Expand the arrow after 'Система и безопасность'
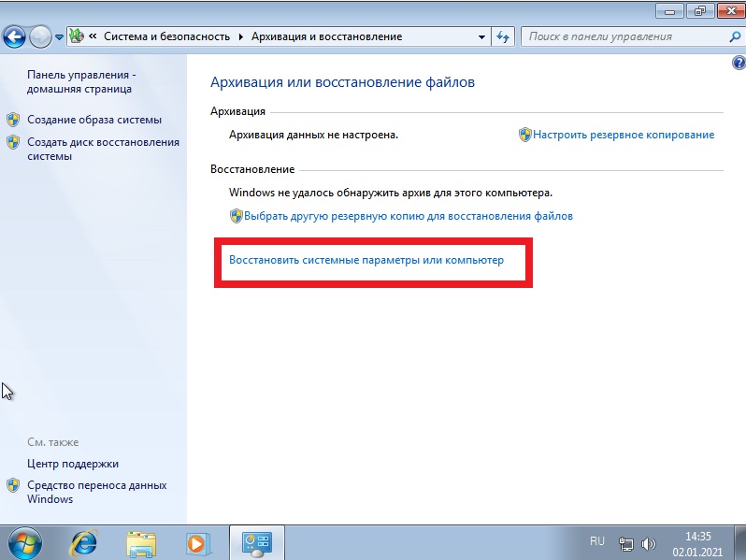Image resolution: width=746 pixels, height=560 pixels. tap(241, 36)
